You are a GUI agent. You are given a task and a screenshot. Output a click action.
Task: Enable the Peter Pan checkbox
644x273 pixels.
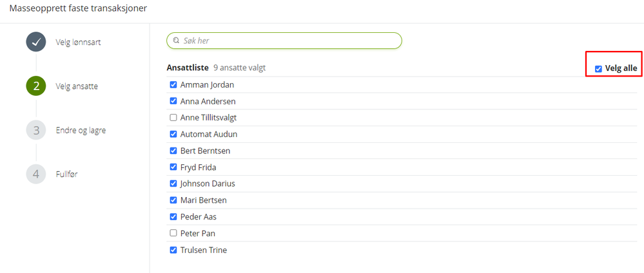point(173,233)
